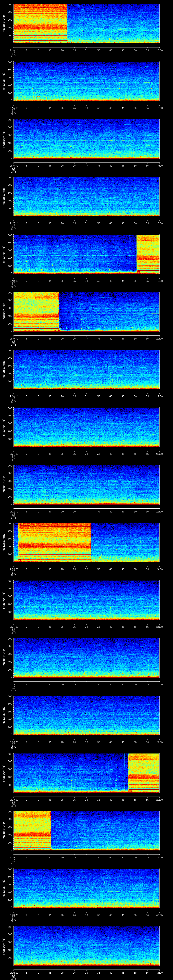173x980 pixels.
Task: Click the Frequency (Hz) label of the 9:14:00 panel
Action: (4, 24)
